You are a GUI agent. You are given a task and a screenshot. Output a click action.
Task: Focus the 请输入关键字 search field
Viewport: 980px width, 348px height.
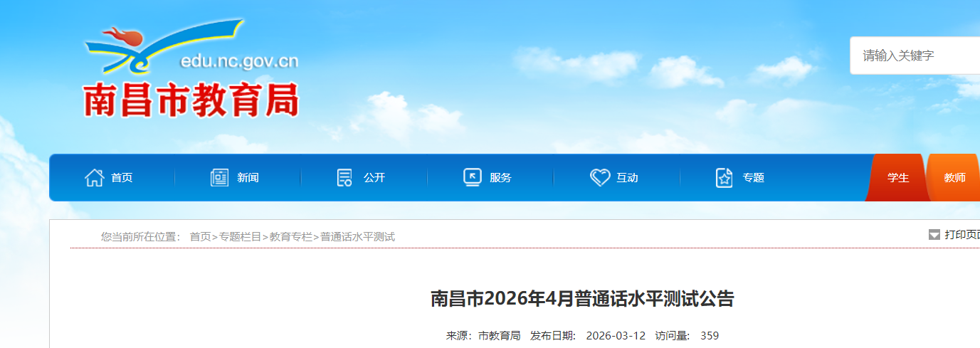(x=915, y=56)
